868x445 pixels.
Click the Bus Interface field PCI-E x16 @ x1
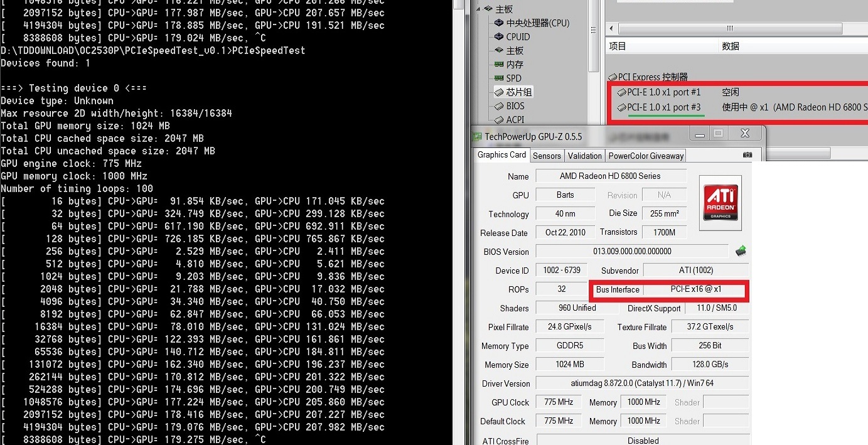pyautogui.click(x=695, y=289)
